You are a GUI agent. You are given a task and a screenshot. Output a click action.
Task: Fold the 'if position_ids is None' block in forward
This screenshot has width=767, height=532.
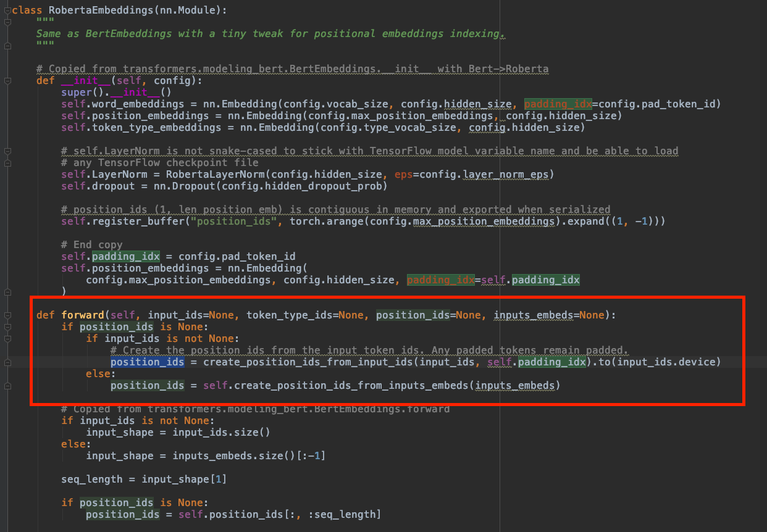[7, 326]
